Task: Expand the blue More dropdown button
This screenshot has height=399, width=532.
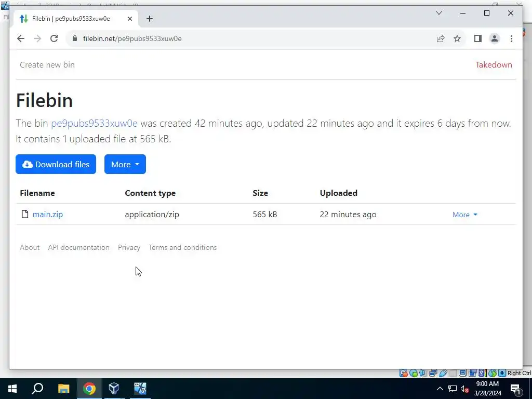Action: tap(125, 164)
